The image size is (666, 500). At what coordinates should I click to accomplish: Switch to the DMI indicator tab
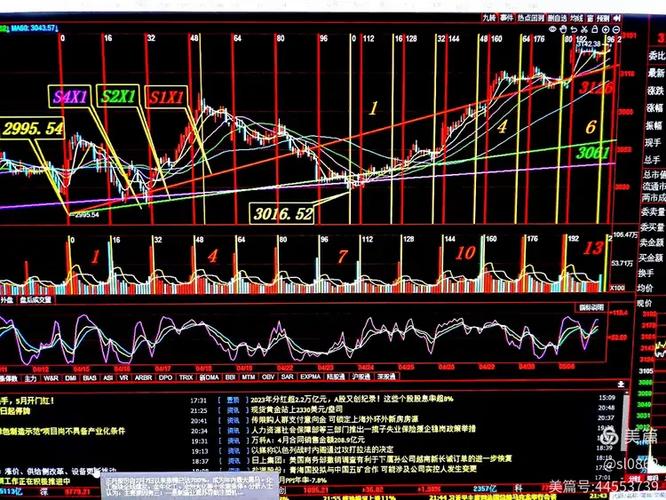(x=71, y=378)
